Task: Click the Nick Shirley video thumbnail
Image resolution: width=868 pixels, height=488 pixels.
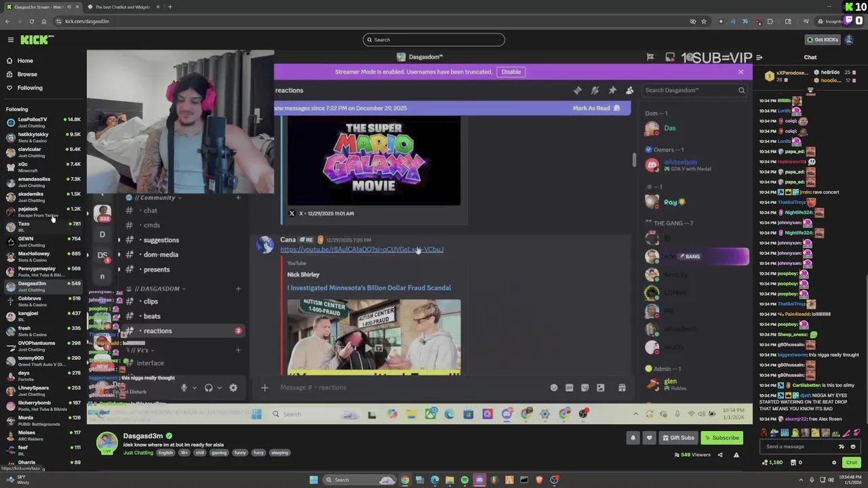Action: click(x=374, y=337)
